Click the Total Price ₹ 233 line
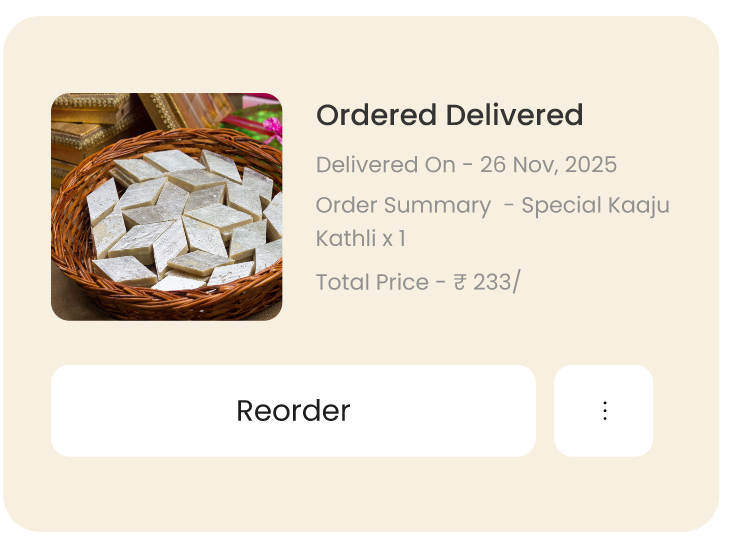This screenshot has height=537, width=735. coord(418,282)
